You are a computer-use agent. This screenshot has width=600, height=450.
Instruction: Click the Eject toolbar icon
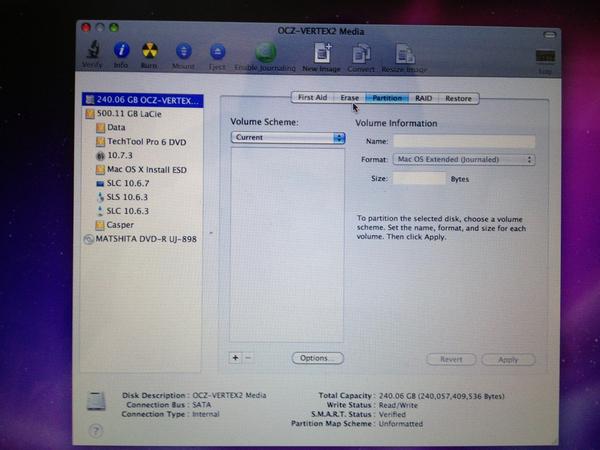coord(217,52)
